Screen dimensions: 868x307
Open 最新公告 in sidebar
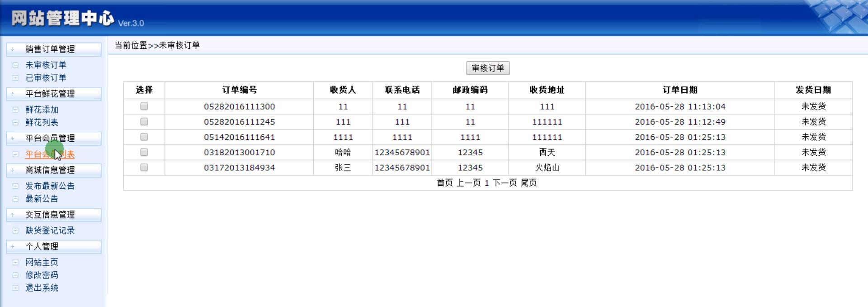pyautogui.click(x=42, y=199)
